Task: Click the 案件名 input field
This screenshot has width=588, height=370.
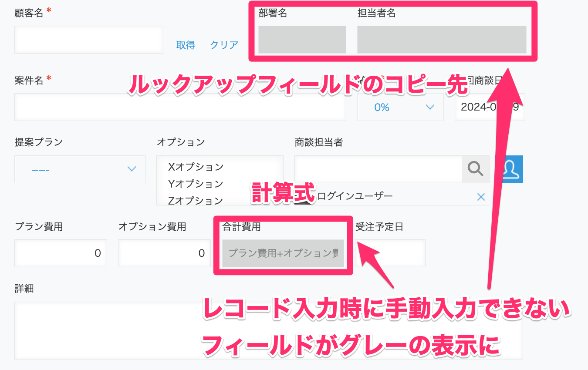Action: (180, 107)
